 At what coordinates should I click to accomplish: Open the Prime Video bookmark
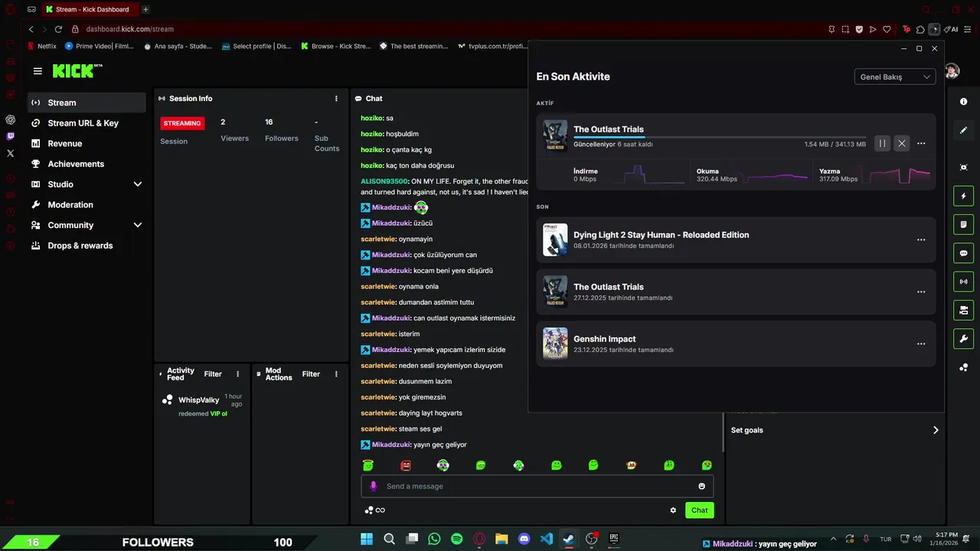pos(100,46)
